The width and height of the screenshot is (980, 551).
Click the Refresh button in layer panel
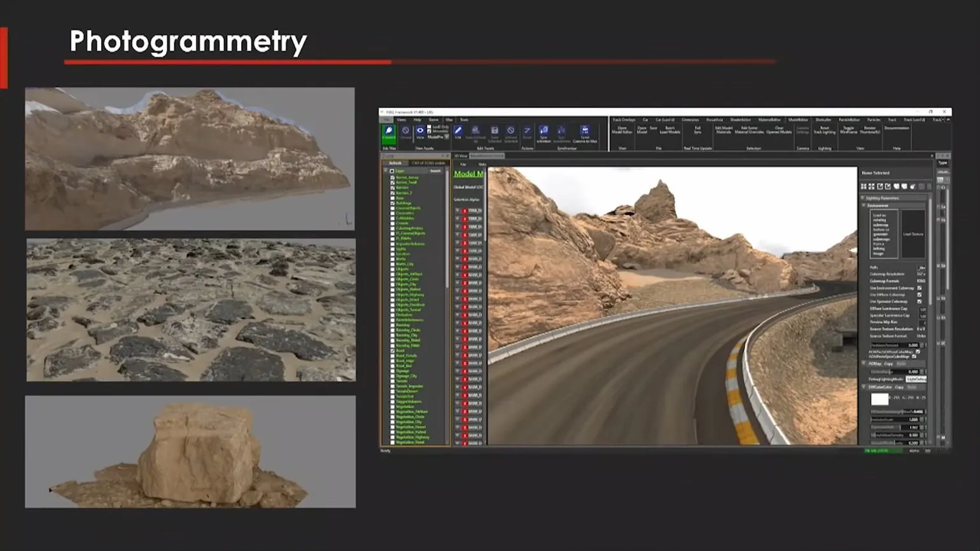(395, 163)
